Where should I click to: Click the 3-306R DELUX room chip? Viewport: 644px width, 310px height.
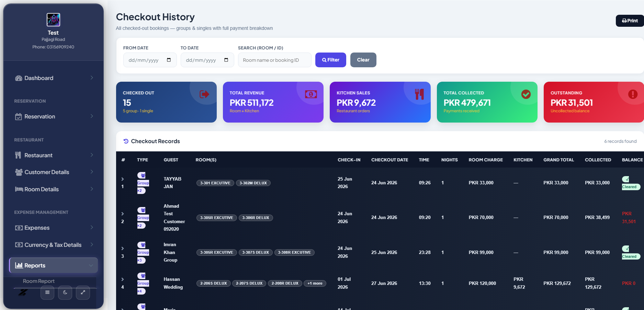pos(256,218)
